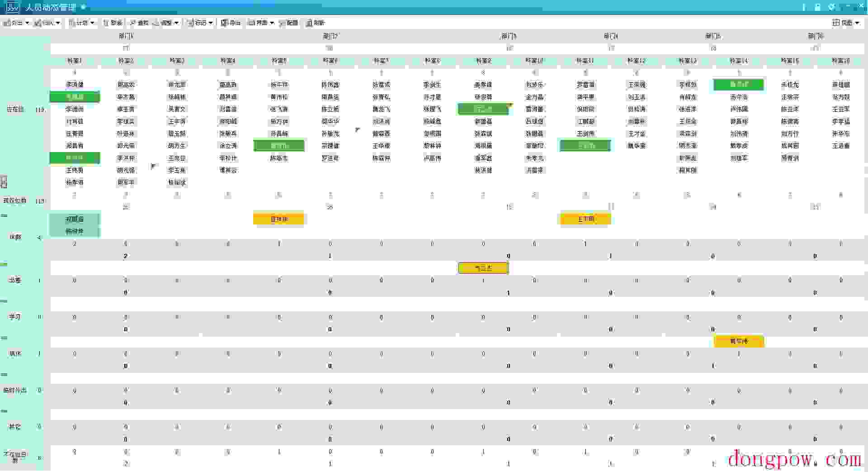Click the 现在位数 row label
868x472 pixels.
(15, 200)
